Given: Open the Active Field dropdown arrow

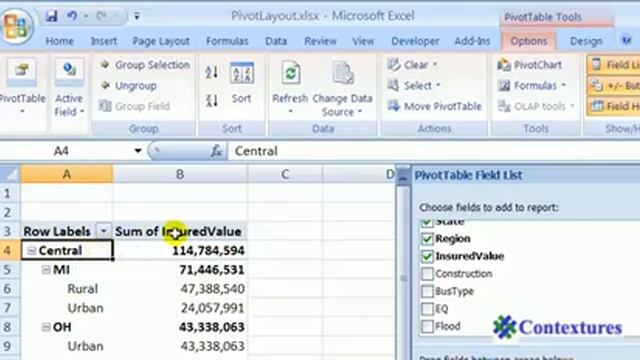Looking at the screenshot, I should click(82, 112).
